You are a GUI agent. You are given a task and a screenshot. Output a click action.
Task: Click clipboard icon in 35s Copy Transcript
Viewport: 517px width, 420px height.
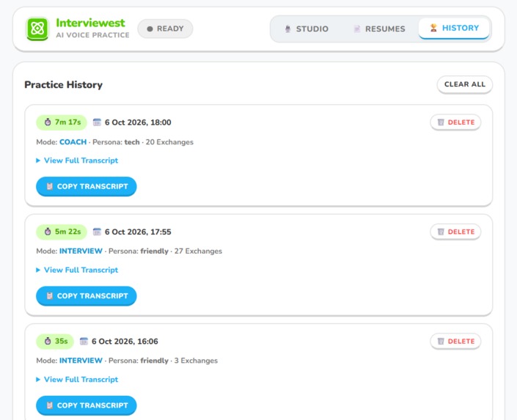pos(49,405)
